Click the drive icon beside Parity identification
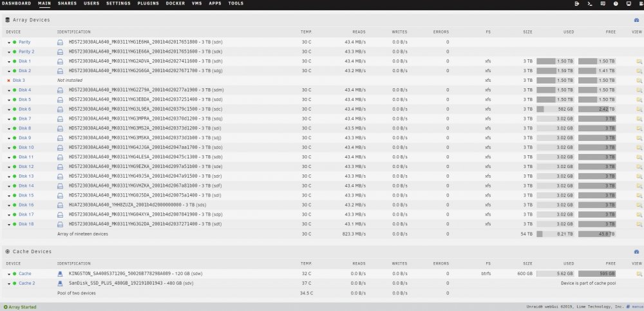Image resolution: width=644 pixels, height=311 pixels. point(61,42)
